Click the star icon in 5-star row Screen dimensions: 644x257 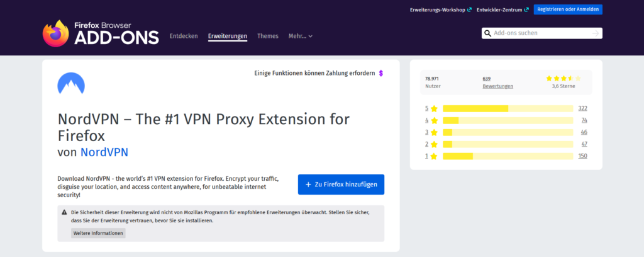434,108
